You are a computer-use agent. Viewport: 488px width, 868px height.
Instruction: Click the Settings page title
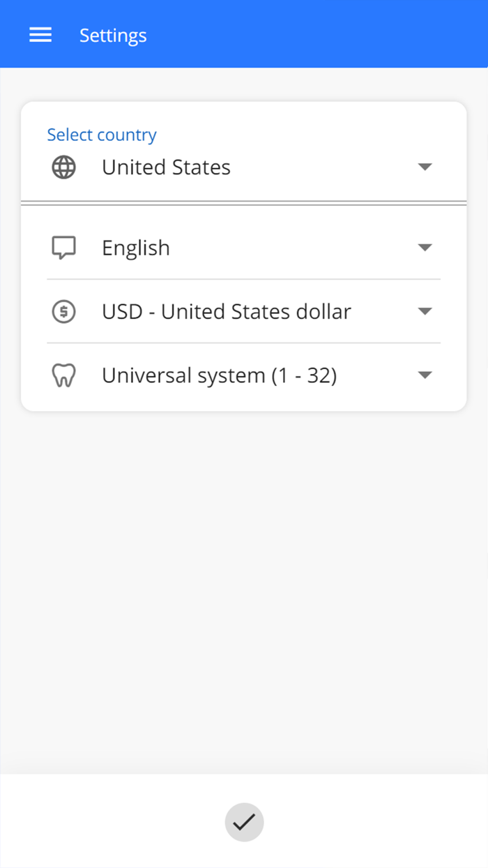(x=113, y=35)
